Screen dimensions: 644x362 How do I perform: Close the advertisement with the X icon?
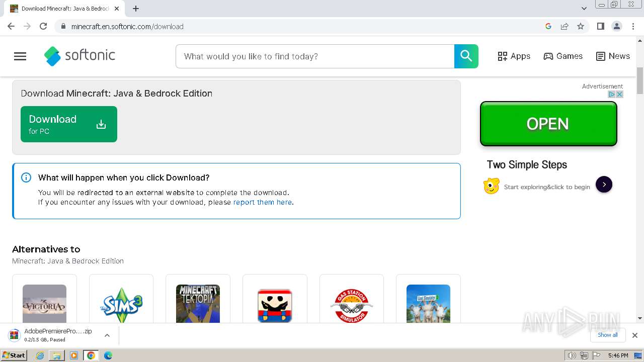pyautogui.click(x=620, y=94)
